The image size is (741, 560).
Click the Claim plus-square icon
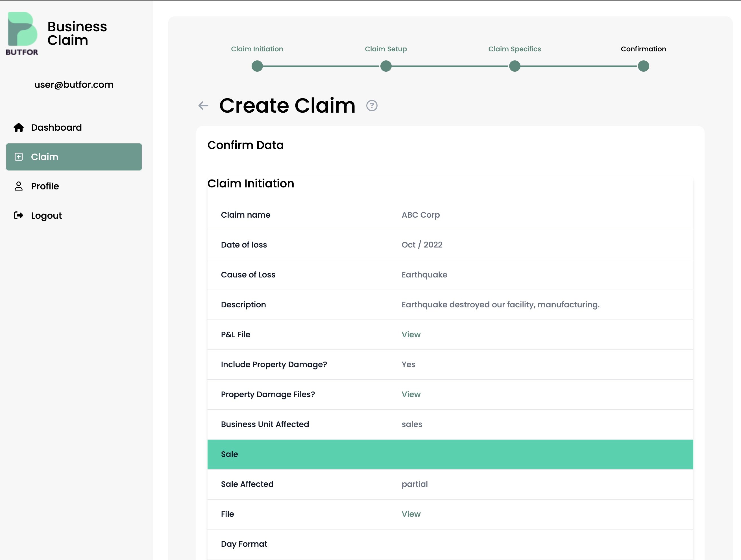point(19,157)
